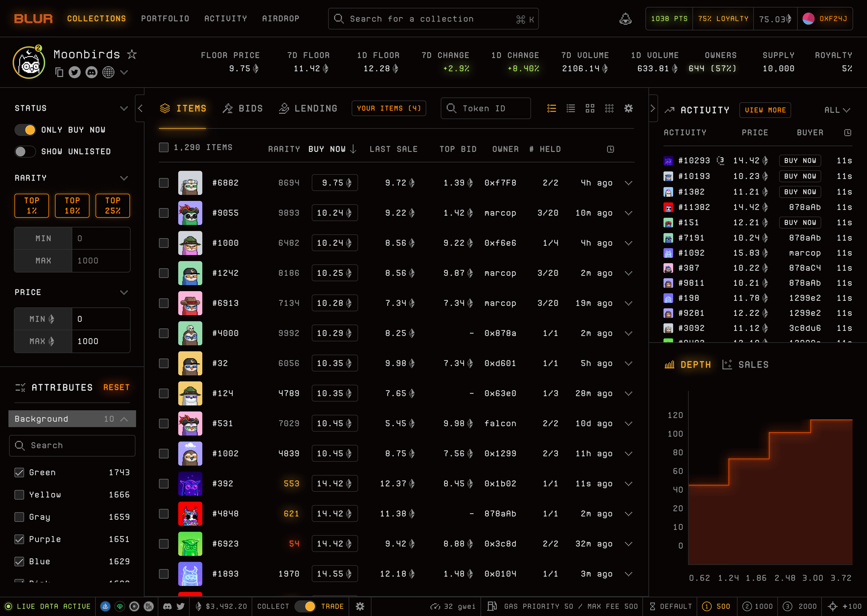The height and width of the screenshot is (616, 867).
Task: Open bottom bar settings gear
Action: click(x=360, y=606)
